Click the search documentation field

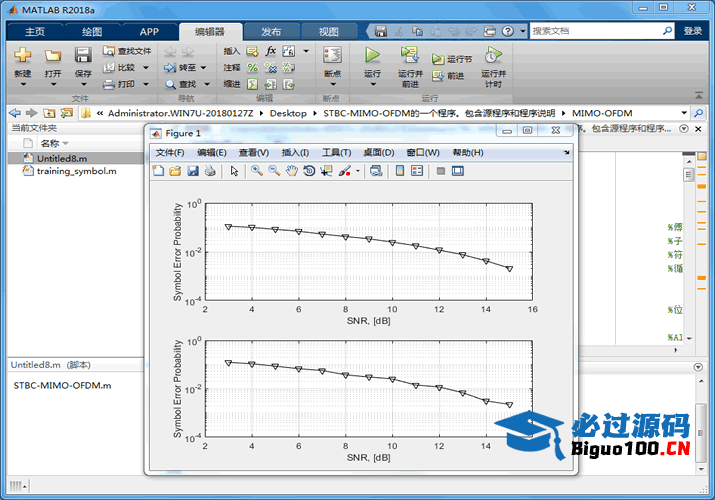pos(596,31)
